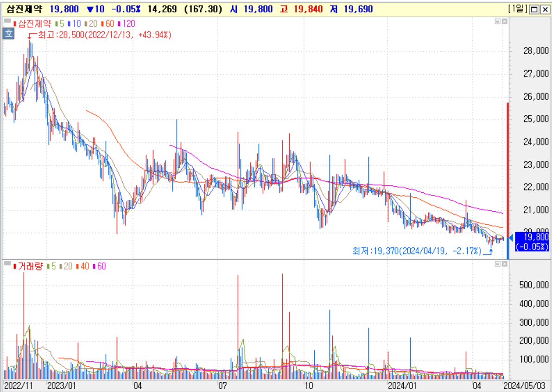Screen dimensions: 552x392
Task: Select the [1일] period label
Action: coord(518,9)
